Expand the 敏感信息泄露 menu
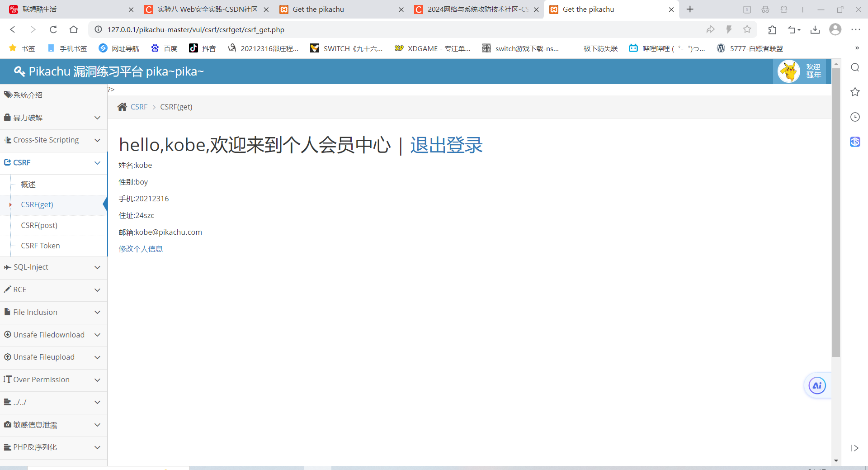868x470 pixels. [53, 425]
